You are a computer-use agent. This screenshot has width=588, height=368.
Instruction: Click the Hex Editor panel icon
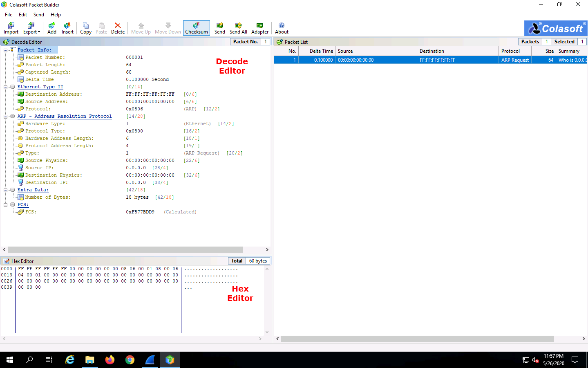(x=6, y=261)
